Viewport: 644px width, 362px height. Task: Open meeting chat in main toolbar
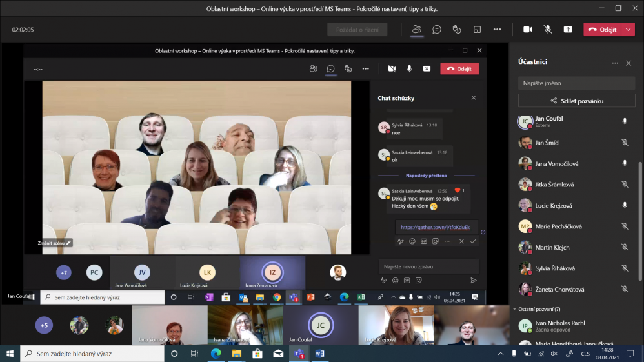437,29
